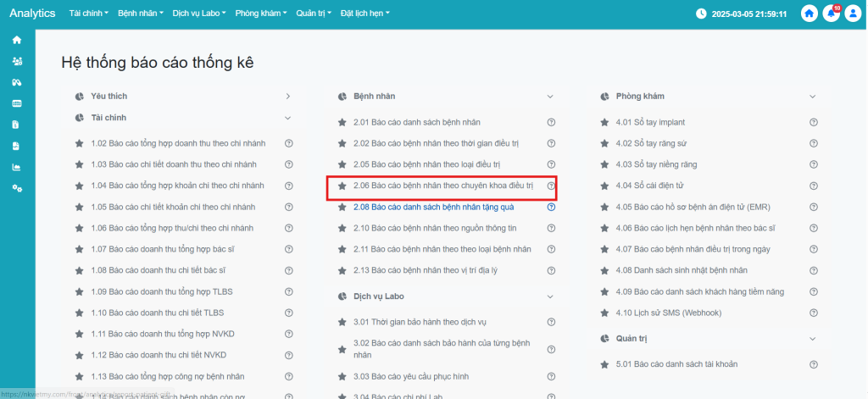Open the settings gears icon in sidebar
Viewport: 868px width, 399px height.
[x=17, y=188]
